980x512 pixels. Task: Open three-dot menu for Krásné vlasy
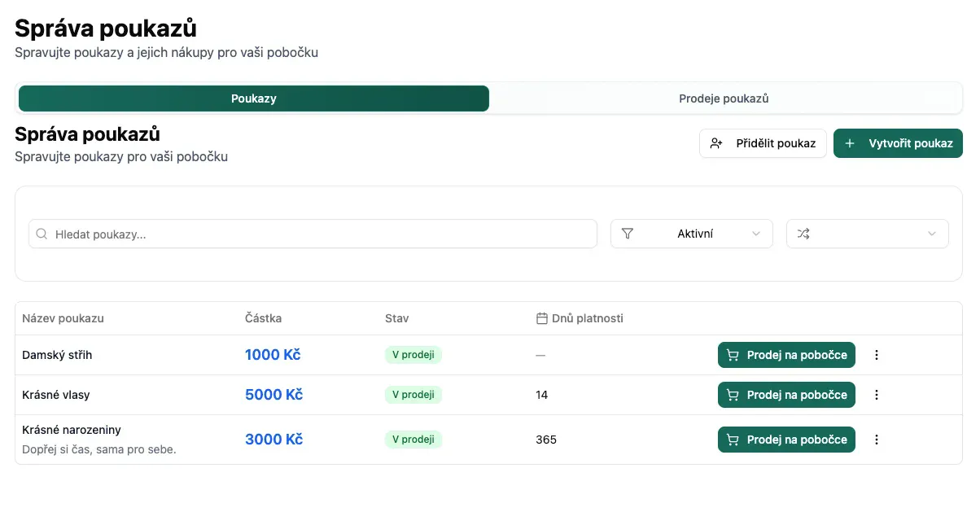877,395
